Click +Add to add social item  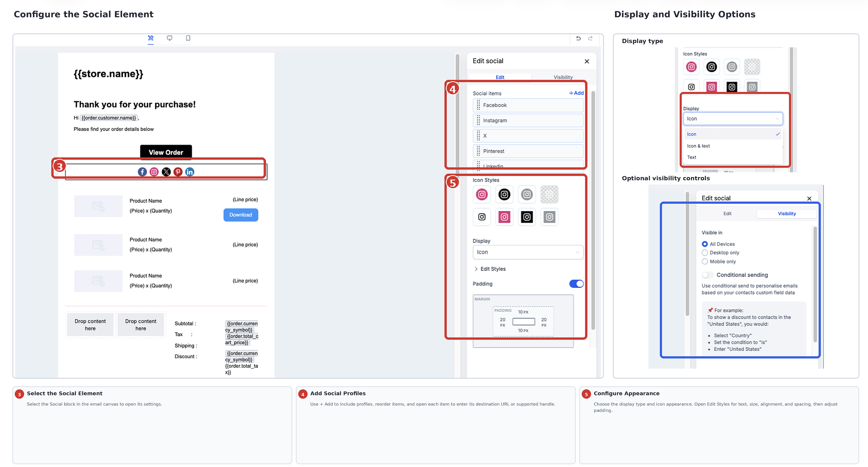coord(576,93)
